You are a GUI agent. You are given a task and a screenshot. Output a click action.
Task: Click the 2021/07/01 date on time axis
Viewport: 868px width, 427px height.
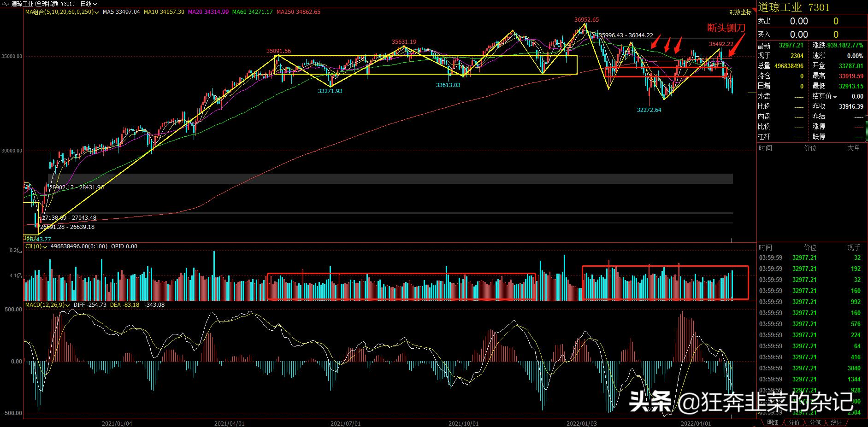pyautogui.click(x=345, y=423)
